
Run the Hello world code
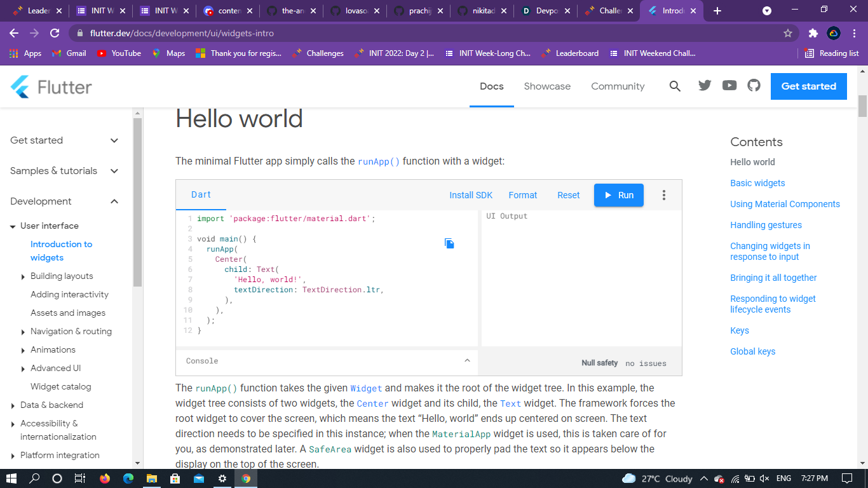[618, 195]
